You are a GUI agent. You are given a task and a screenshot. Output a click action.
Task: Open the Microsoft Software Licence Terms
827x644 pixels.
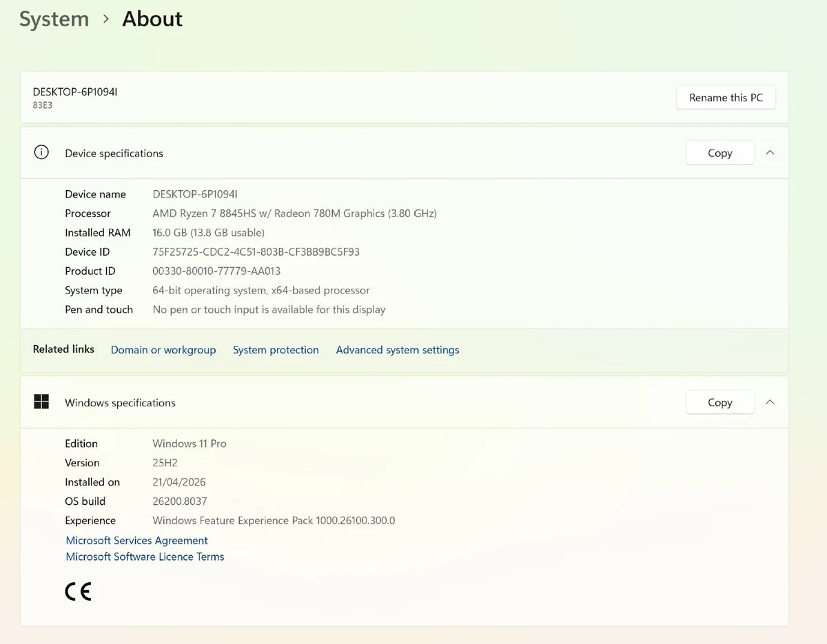click(145, 557)
